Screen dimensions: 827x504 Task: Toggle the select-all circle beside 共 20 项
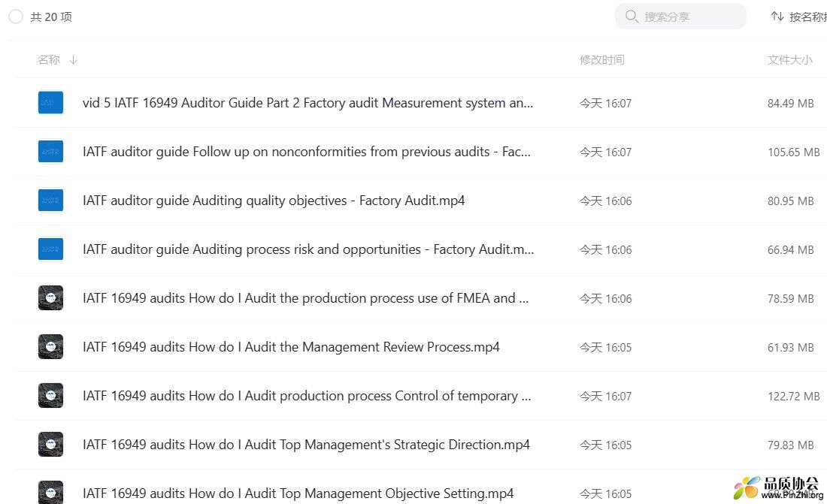click(16, 17)
